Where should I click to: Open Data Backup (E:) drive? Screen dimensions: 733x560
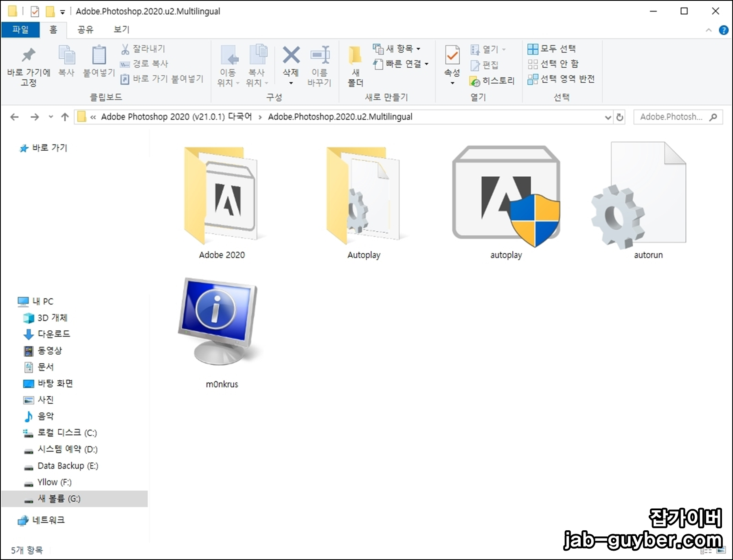click(x=61, y=466)
